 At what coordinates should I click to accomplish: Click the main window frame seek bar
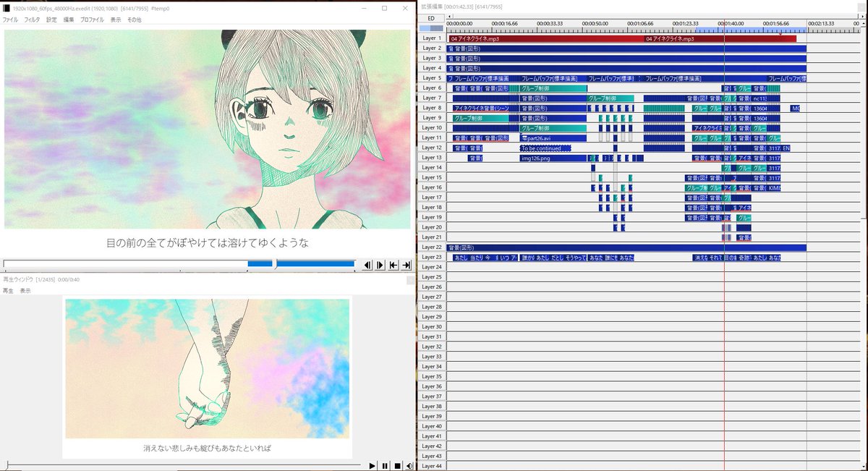[x=181, y=264]
